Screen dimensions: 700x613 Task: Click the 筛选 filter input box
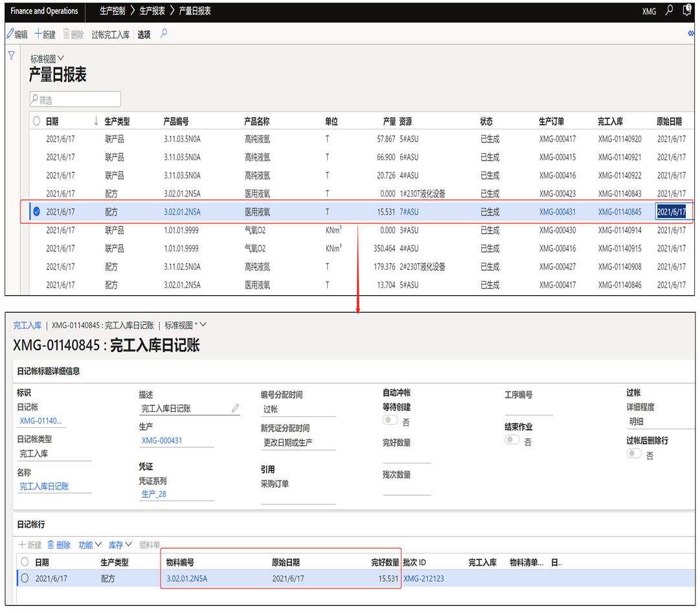click(x=75, y=100)
